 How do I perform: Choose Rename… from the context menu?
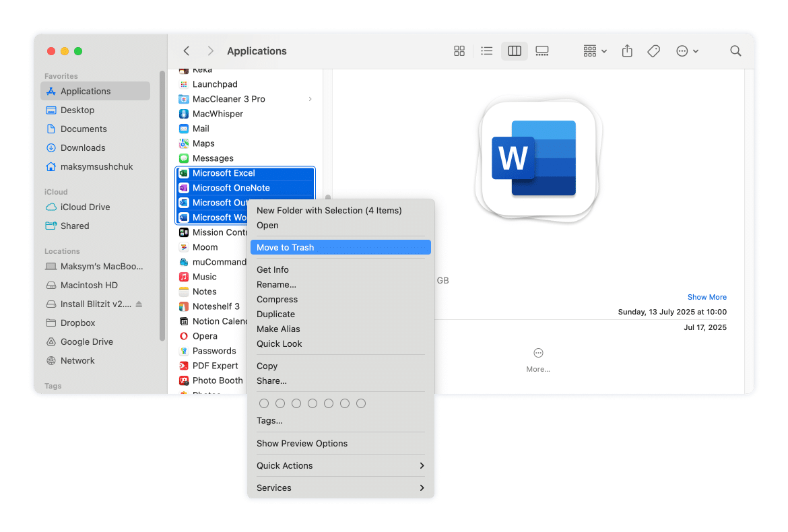pos(341,284)
